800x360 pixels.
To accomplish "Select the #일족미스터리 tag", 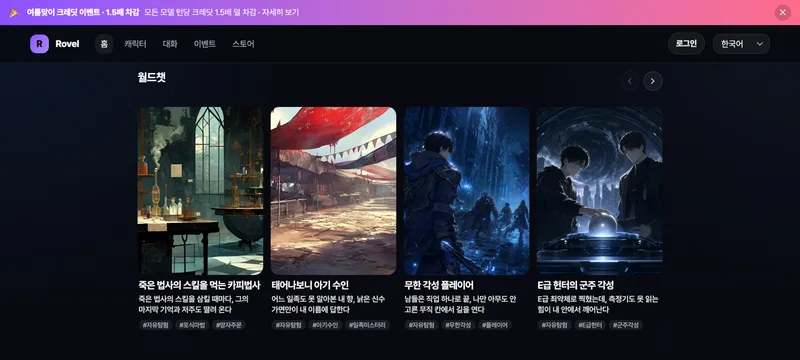I will (368, 325).
